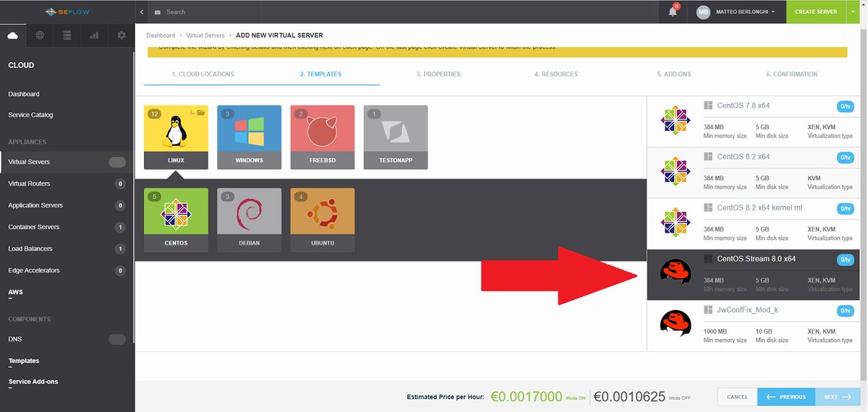Open Load Balancers in sidebar
This screenshot has width=868, height=412.
coord(30,249)
